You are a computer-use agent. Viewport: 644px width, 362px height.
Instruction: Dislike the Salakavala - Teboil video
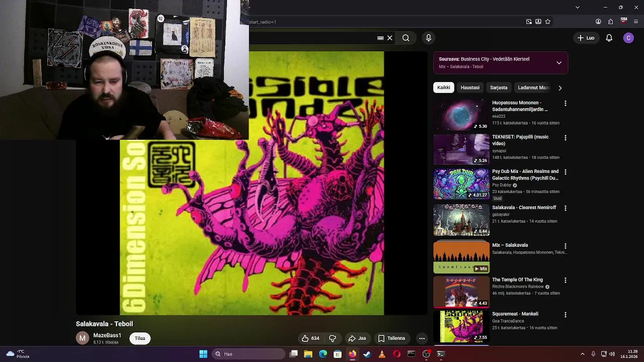pyautogui.click(x=333, y=338)
